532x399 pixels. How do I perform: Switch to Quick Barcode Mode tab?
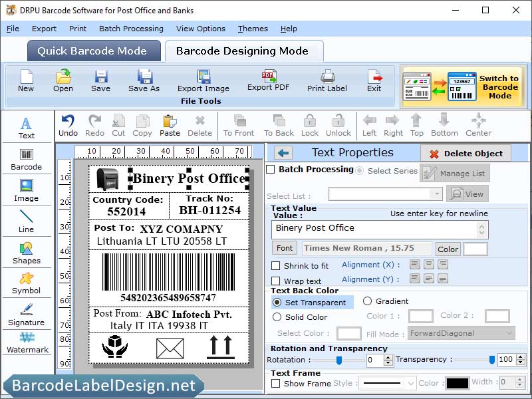pyautogui.click(x=93, y=51)
